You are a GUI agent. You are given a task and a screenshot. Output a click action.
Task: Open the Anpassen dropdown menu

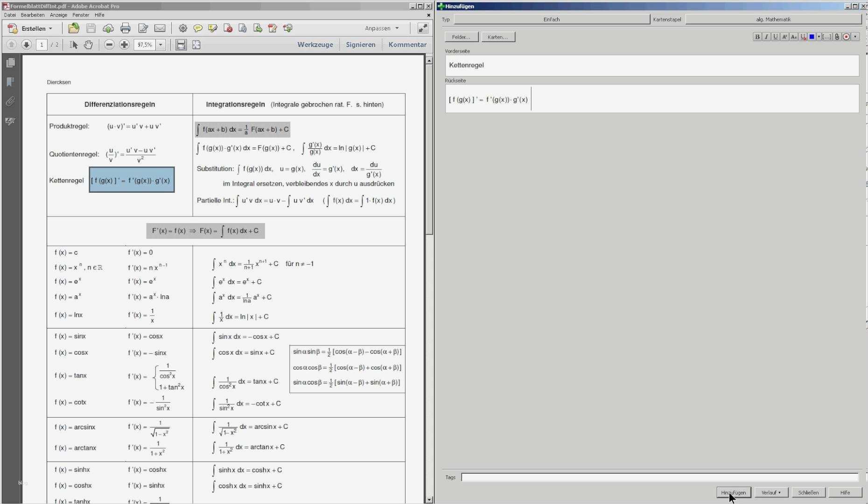pos(382,28)
